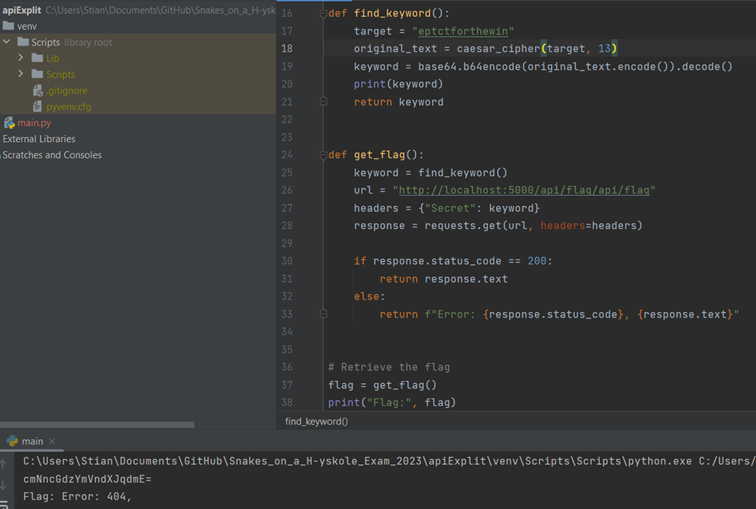Click the fold end marker at line 33

click(x=324, y=314)
